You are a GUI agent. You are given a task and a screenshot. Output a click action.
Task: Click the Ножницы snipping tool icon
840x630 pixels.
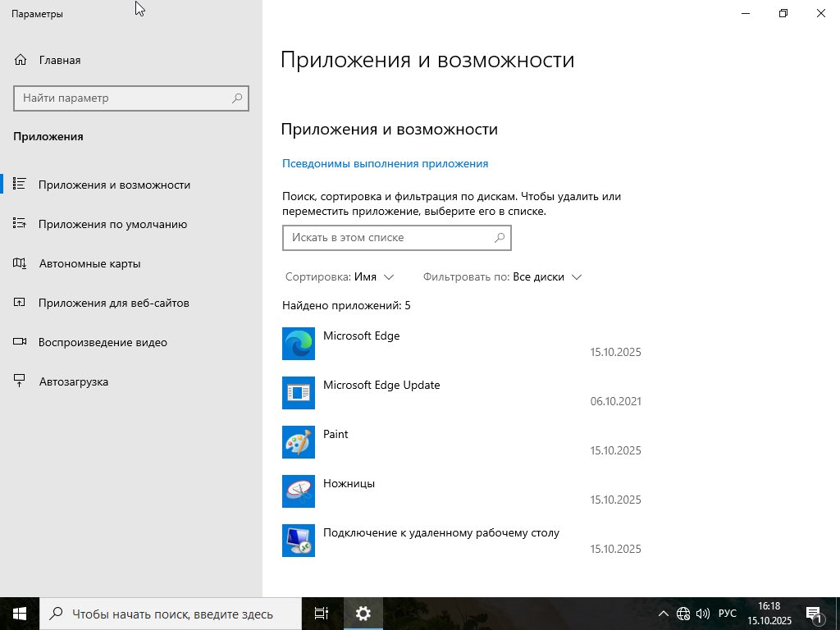299,491
